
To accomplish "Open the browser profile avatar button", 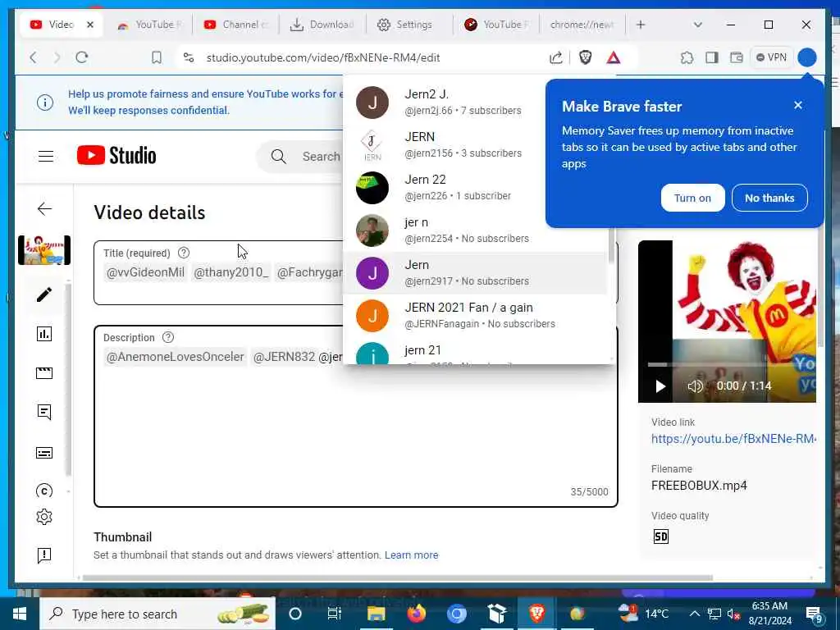I will (x=807, y=57).
